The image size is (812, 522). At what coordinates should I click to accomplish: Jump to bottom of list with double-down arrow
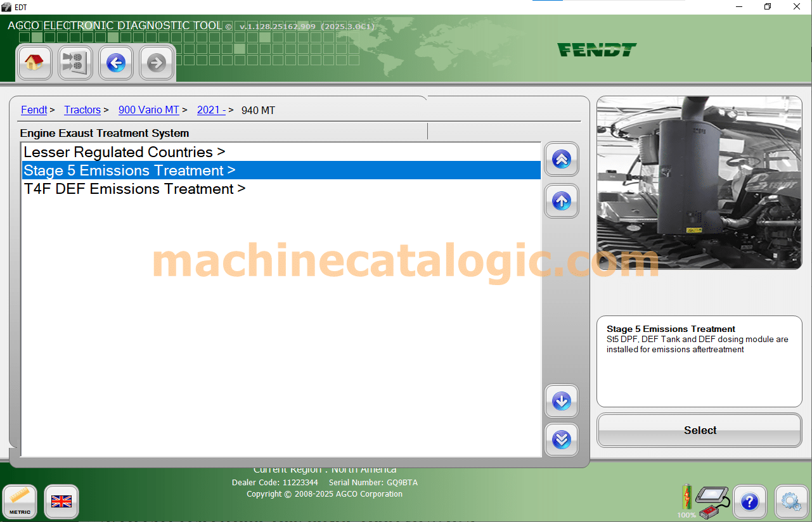pyautogui.click(x=562, y=440)
